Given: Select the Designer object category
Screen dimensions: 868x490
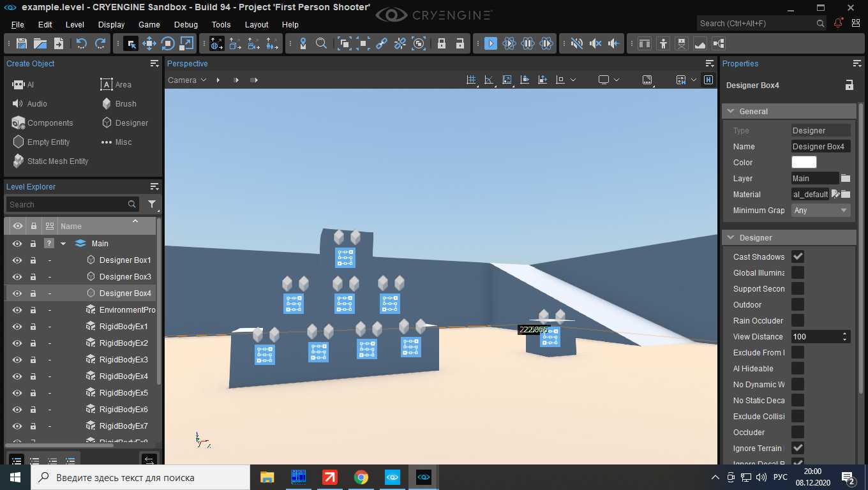Looking at the screenshot, I should (x=124, y=122).
